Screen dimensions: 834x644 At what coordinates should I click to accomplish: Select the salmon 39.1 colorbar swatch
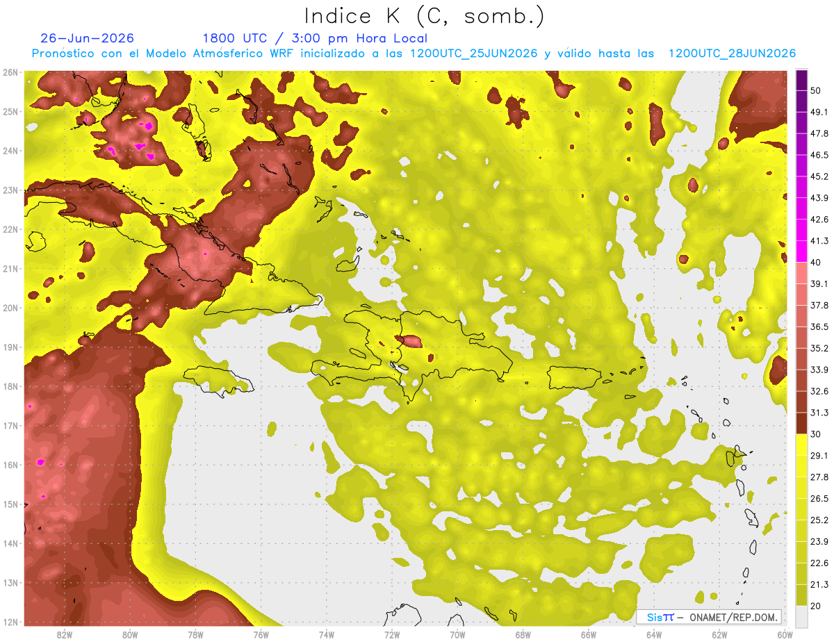(801, 273)
